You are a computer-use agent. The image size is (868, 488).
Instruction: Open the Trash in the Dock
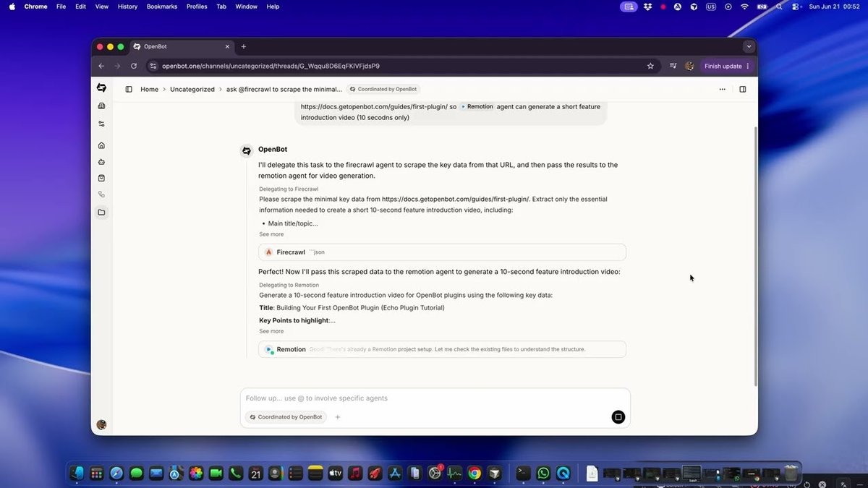coord(791,474)
